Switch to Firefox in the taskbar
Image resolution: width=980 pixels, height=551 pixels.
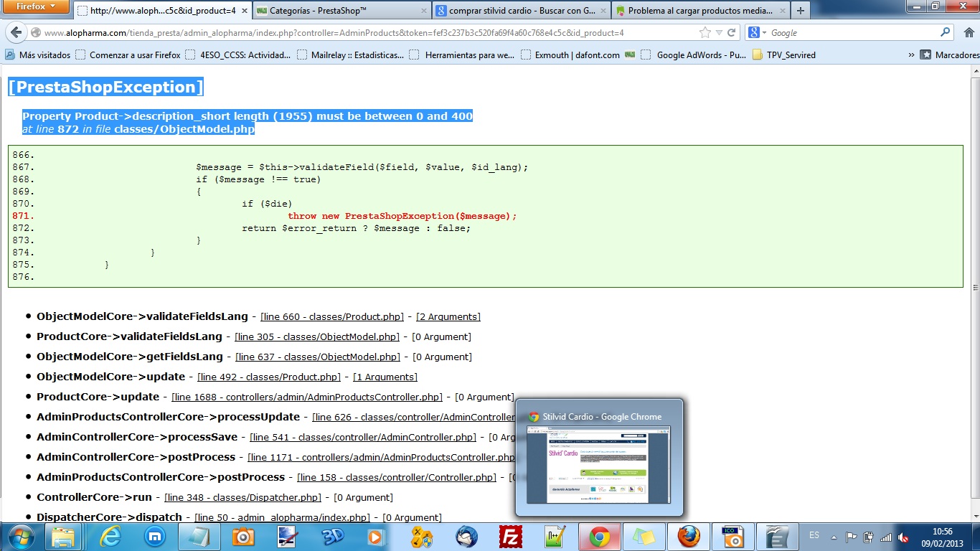point(689,537)
